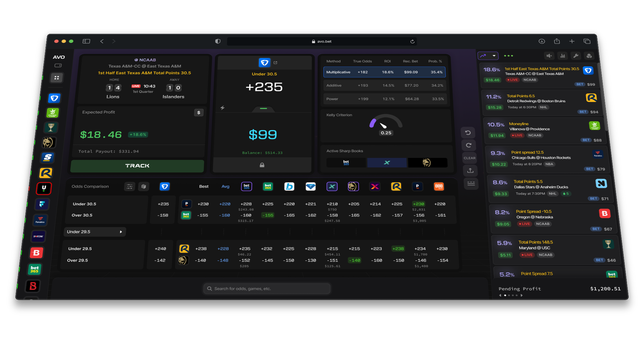Viewport: 644px width, 362px height.
Task: Select the Additive method row
Action: pos(384,85)
